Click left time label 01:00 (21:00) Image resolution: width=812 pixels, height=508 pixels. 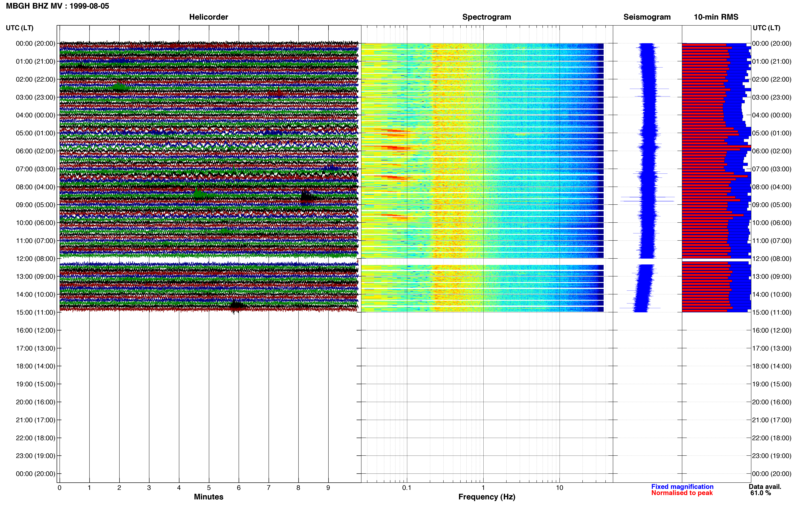coord(36,61)
